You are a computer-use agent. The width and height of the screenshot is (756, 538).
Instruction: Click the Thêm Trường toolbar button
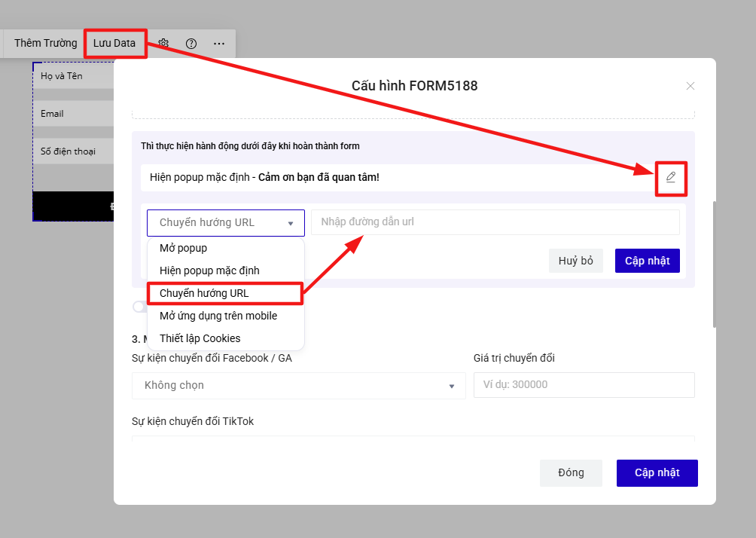click(x=46, y=43)
